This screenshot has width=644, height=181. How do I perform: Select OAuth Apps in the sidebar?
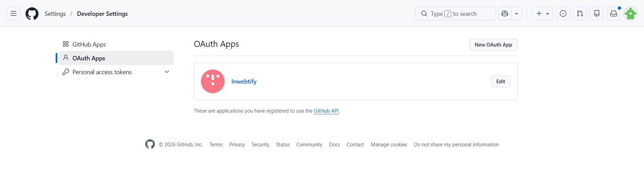point(116,58)
